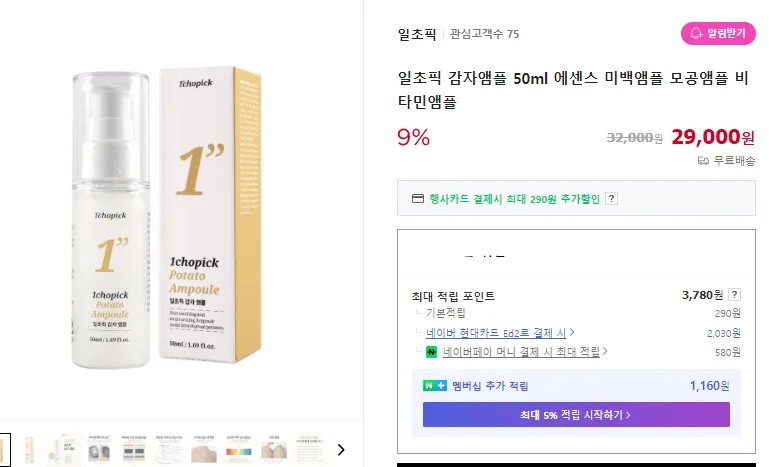Viewport: 769px width, 467px height.
Task: Select thumbnail showing the rainbow pH spectrum
Action: coord(238,450)
